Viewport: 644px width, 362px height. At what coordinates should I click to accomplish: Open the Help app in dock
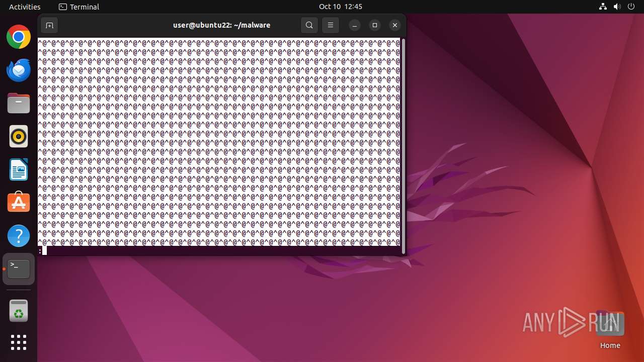(x=19, y=236)
